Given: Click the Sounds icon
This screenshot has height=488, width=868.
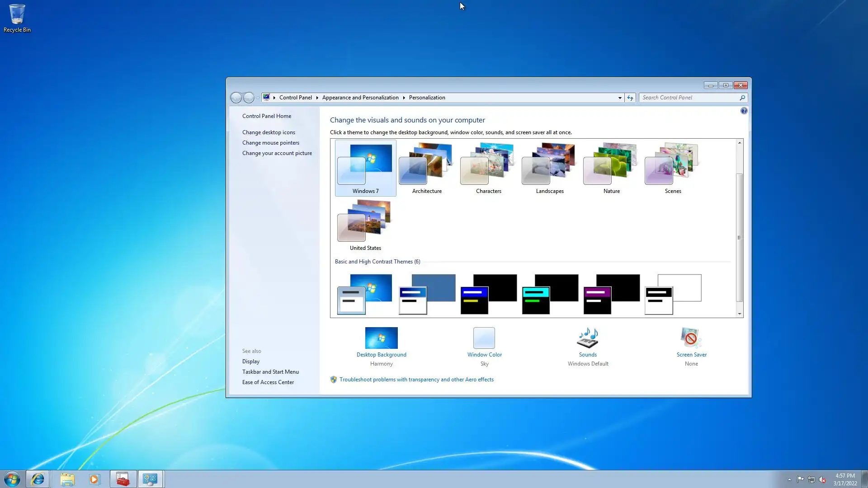Looking at the screenshot, I should tap(588, 338).
